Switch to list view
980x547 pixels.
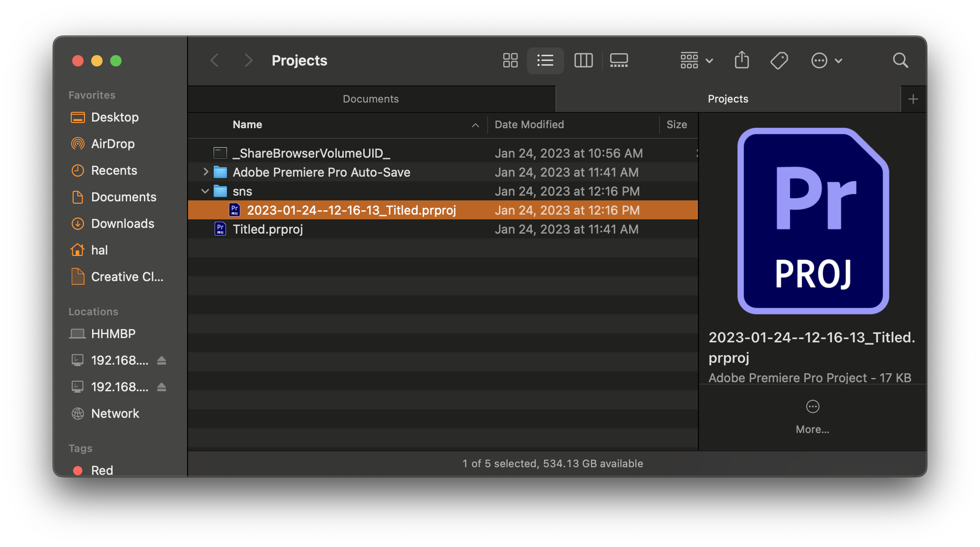tap(545, 60)
